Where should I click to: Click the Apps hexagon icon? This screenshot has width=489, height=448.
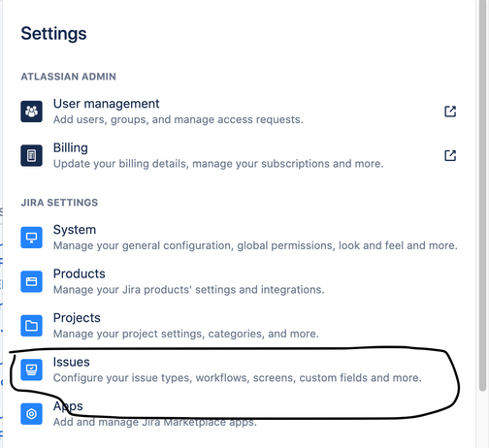coord(31,414)
